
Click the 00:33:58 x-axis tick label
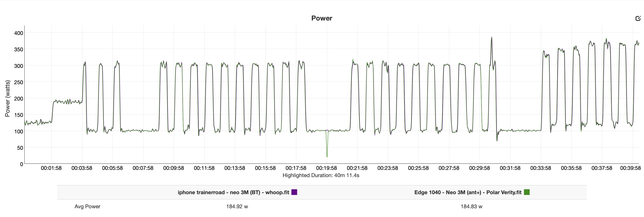tap(540, 168)
